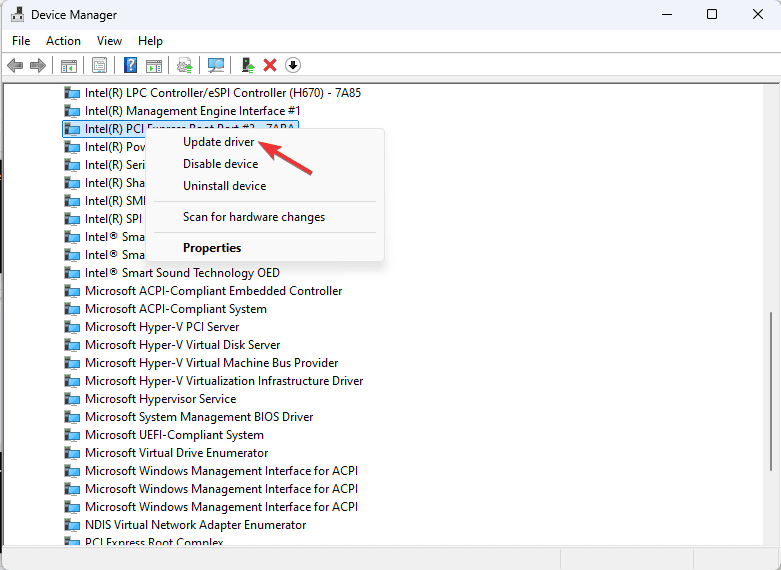The height and width of the screenshot is (570, 781).
Task: Click the blue Help question mark icon
Action: [130, 65]
